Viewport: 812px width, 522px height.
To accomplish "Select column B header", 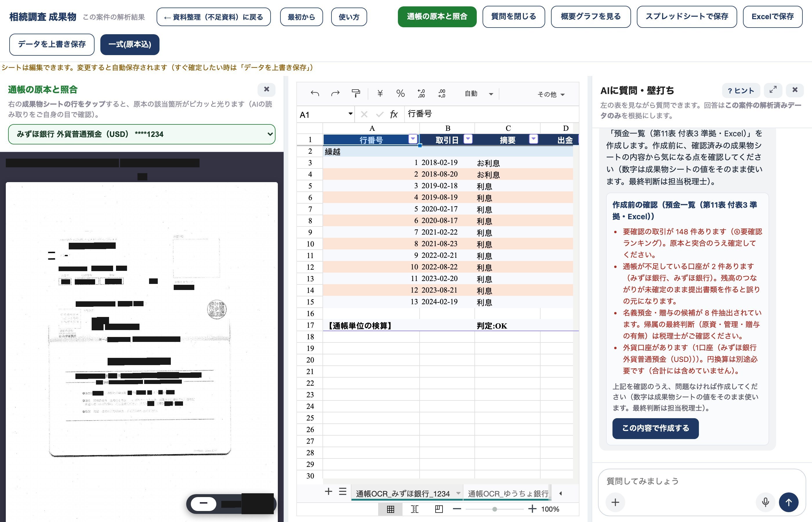I will click(x=447, y=128).
